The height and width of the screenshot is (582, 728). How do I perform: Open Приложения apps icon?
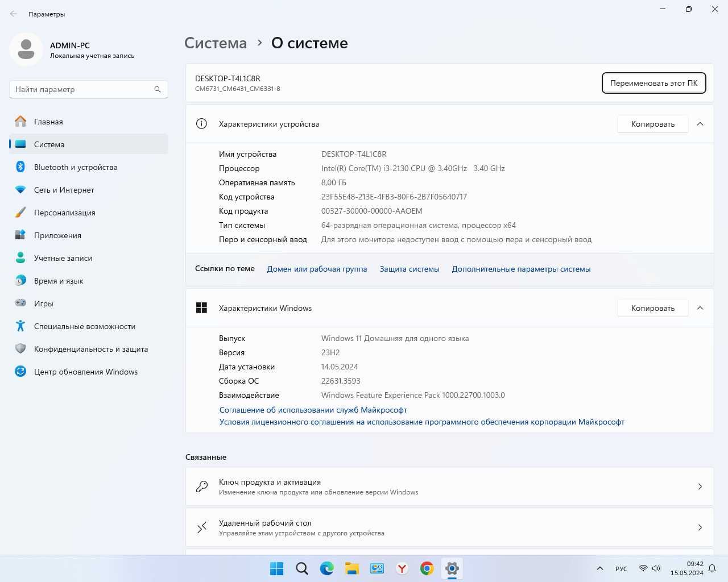(20, 235)
